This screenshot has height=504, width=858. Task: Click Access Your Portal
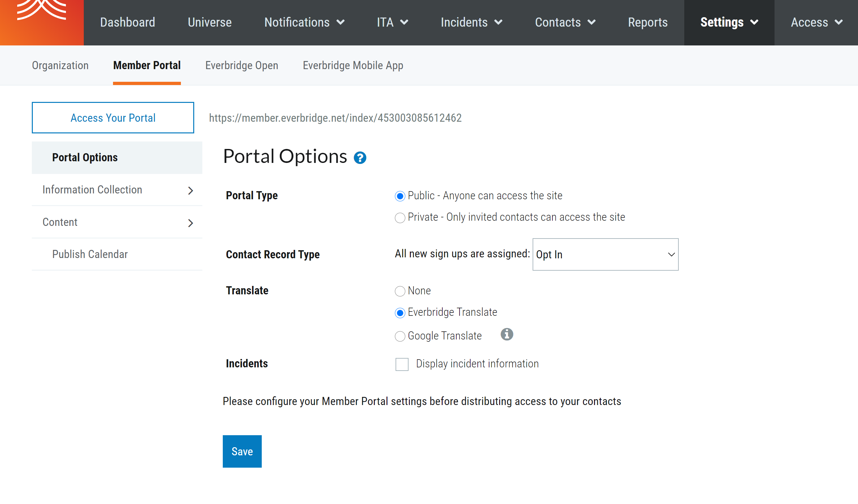click(113, 118)
